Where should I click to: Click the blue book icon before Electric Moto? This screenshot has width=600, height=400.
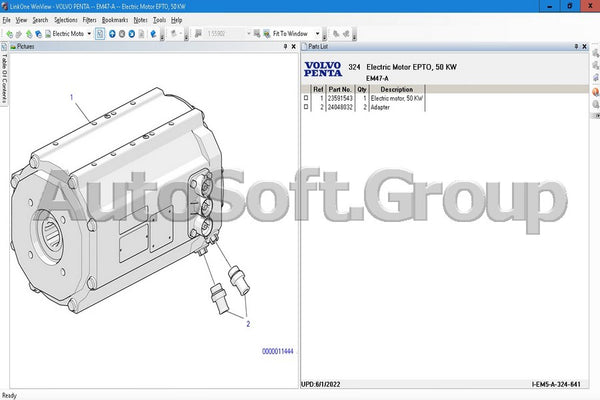(x=38, y=34)
